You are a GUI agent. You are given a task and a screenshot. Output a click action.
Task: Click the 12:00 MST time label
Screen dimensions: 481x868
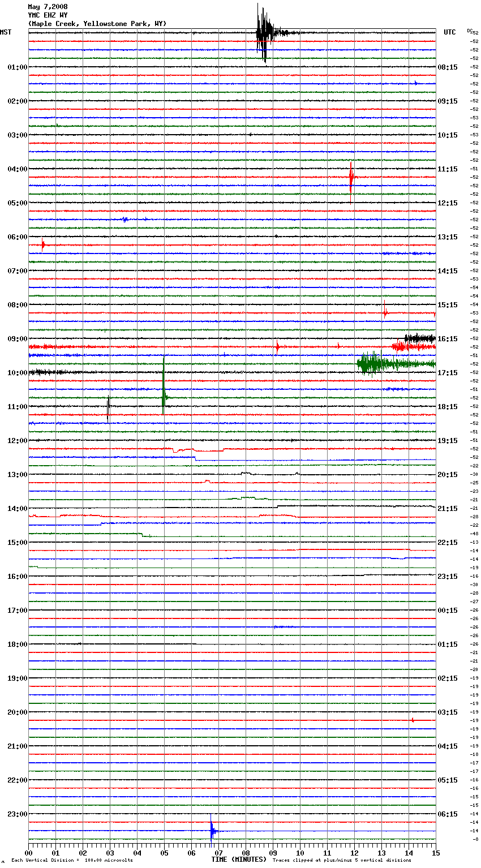click(17, 441)
